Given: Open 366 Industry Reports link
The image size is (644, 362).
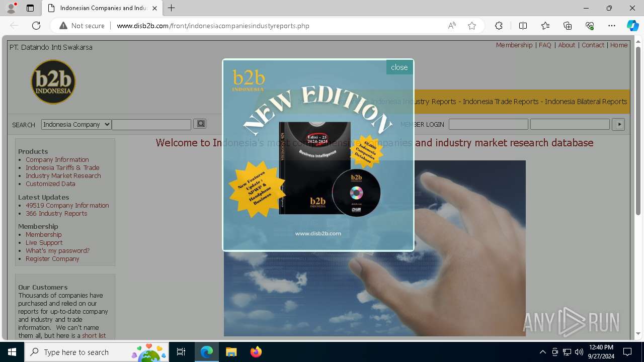Looking at the screenshot, I should 56,213.
